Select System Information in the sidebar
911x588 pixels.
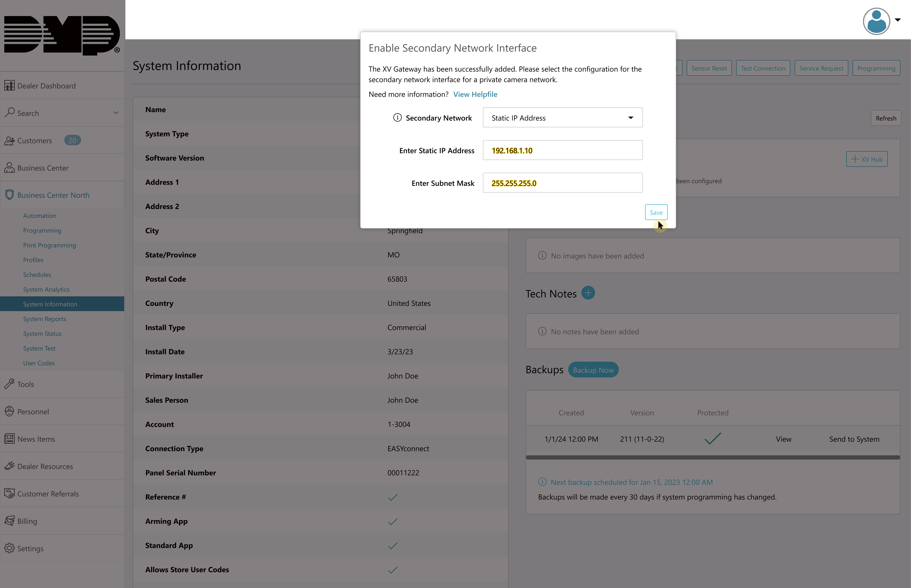coord(62,304)
